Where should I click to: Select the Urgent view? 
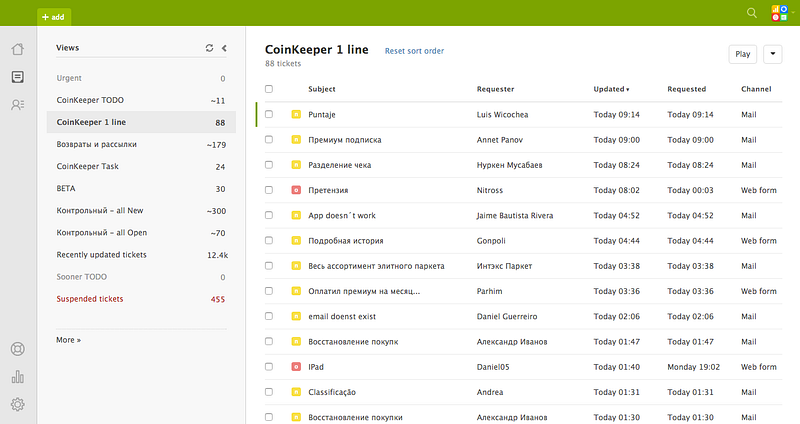coord(141,78)
